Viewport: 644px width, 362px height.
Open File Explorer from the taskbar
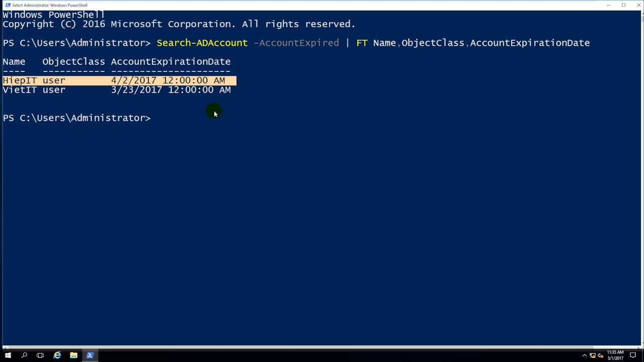click(x=73, y=355)
